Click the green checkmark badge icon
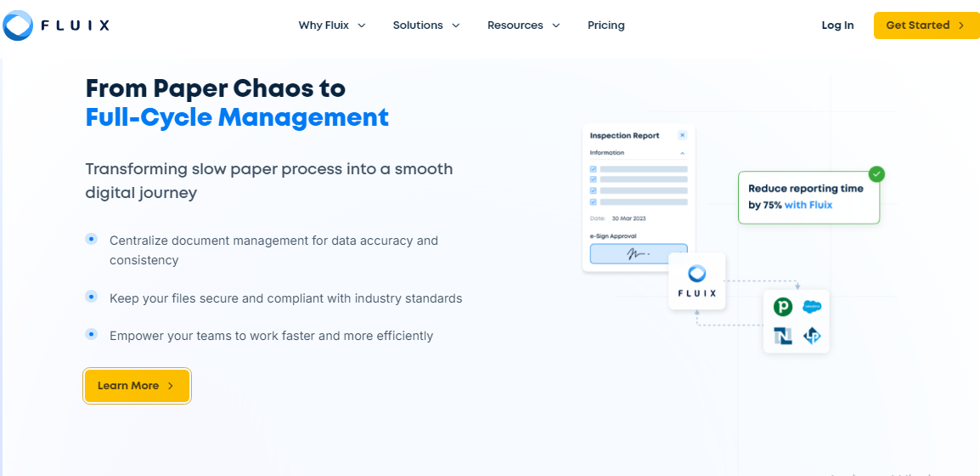This screenshot has height=476, width=980. tap(876, 174)
